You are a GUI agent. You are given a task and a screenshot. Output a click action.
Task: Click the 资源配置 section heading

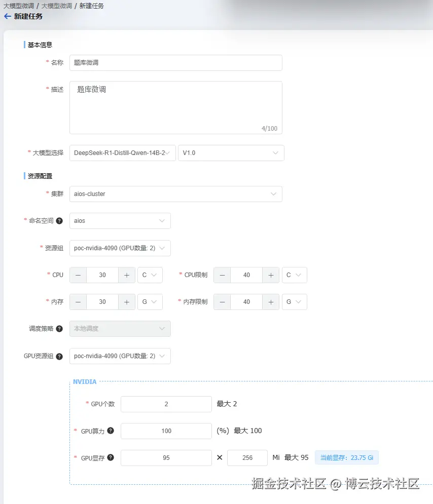[x=40, y=176]
